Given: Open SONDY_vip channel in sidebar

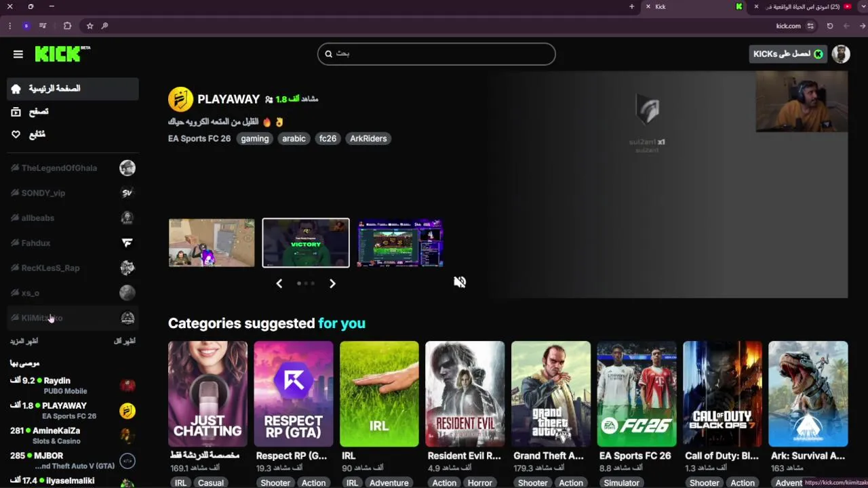Looking at the screenshot, I should pyautogui.click(x=73, y=193).
